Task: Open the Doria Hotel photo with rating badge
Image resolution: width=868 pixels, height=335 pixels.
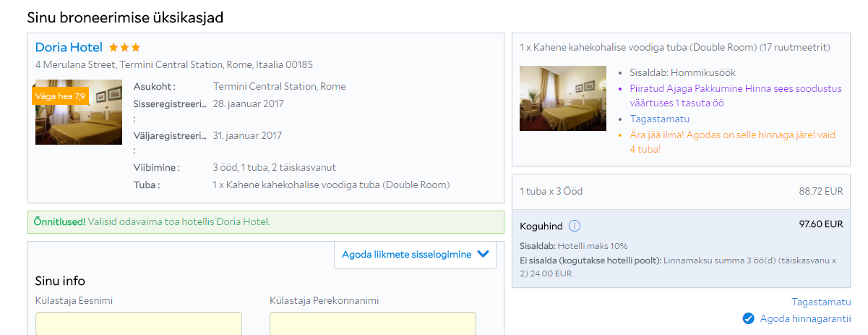Action: click(x=79, y=112)
